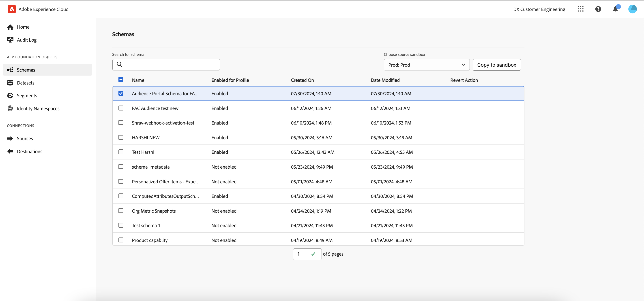Viewport: 644px width, 301px height.
Task: Check the Personalized Offer Items checkbox
Action: tap(121, 181)
